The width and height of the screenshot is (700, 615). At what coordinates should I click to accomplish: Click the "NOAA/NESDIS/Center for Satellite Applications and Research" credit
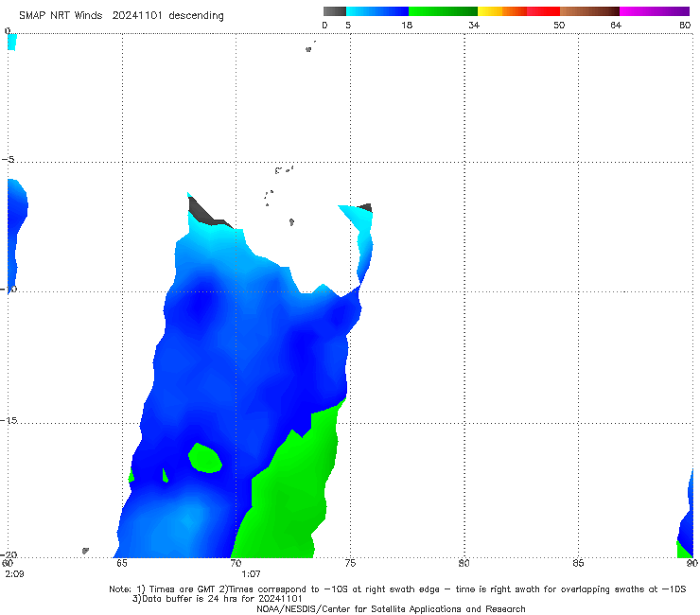point(391,608)
